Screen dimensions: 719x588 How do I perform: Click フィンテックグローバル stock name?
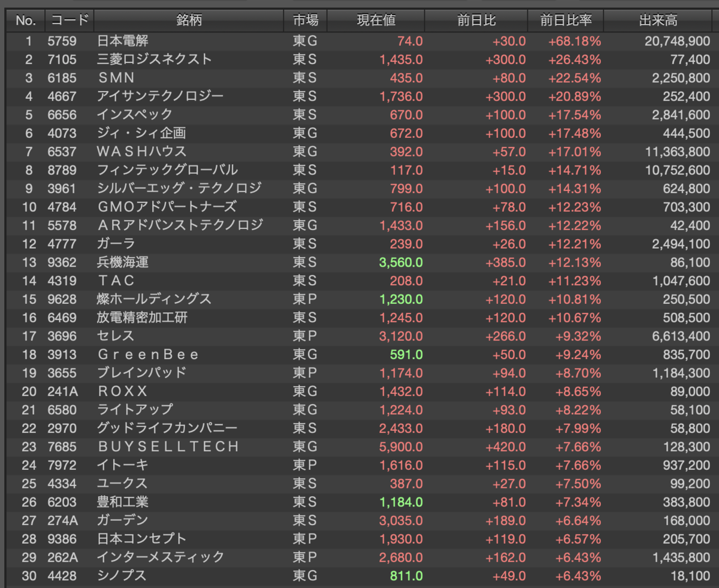coord(167,170)
